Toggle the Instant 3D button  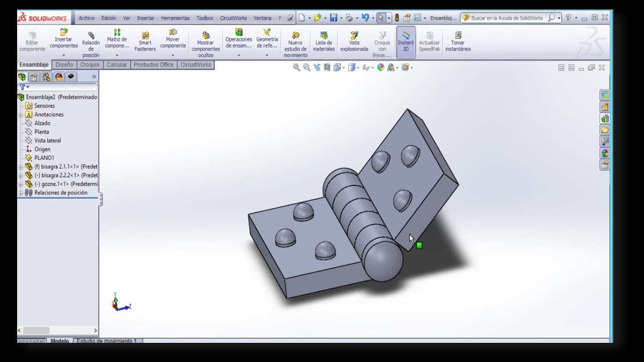pos(406,42)
